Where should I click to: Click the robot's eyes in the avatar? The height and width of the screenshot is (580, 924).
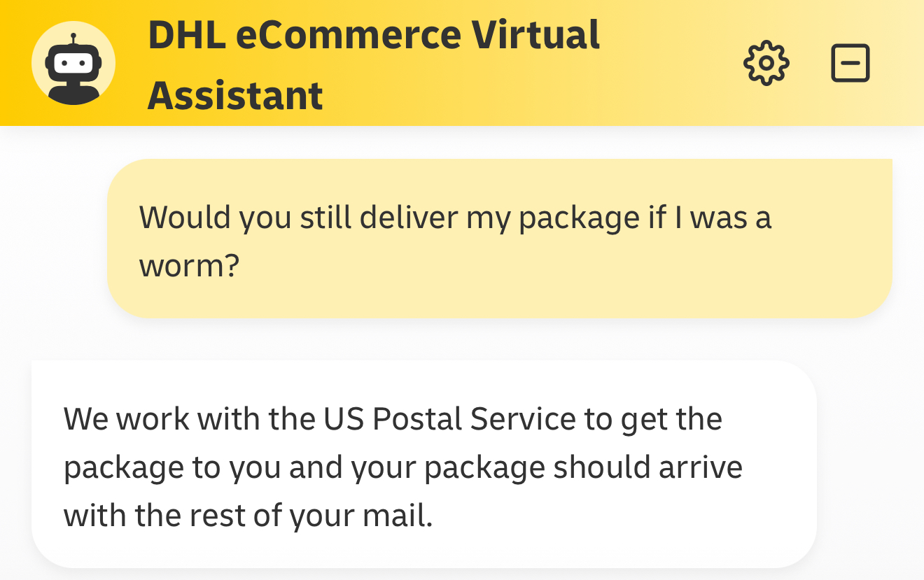(73, 63)
